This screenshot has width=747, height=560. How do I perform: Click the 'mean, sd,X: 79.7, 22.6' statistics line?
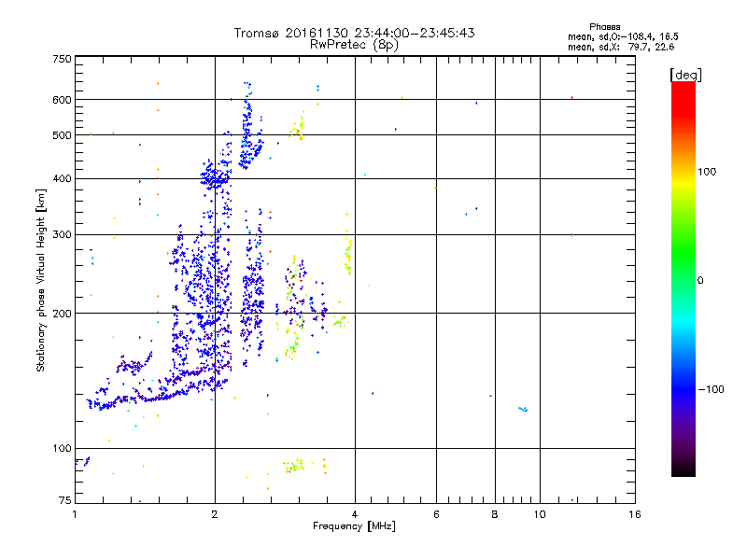[x=621, y=47]
